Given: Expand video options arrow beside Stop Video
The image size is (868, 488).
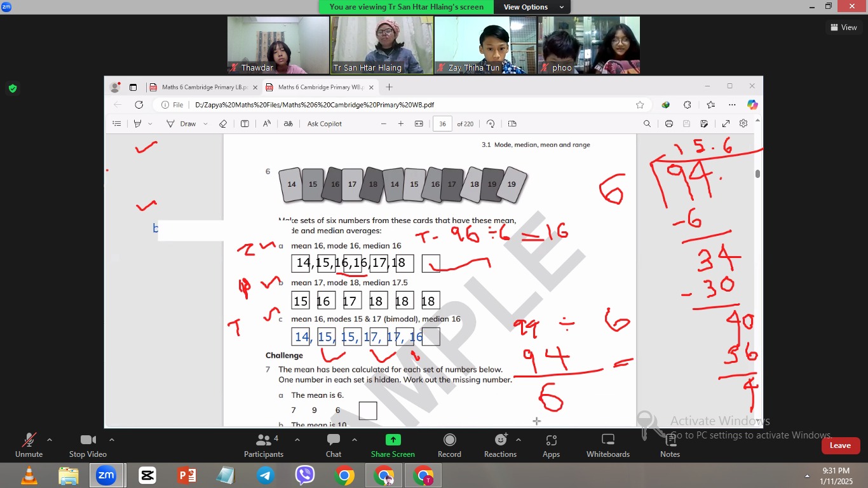Looking at the screenshot, I should pyautogui.click(x=112, y=439).
